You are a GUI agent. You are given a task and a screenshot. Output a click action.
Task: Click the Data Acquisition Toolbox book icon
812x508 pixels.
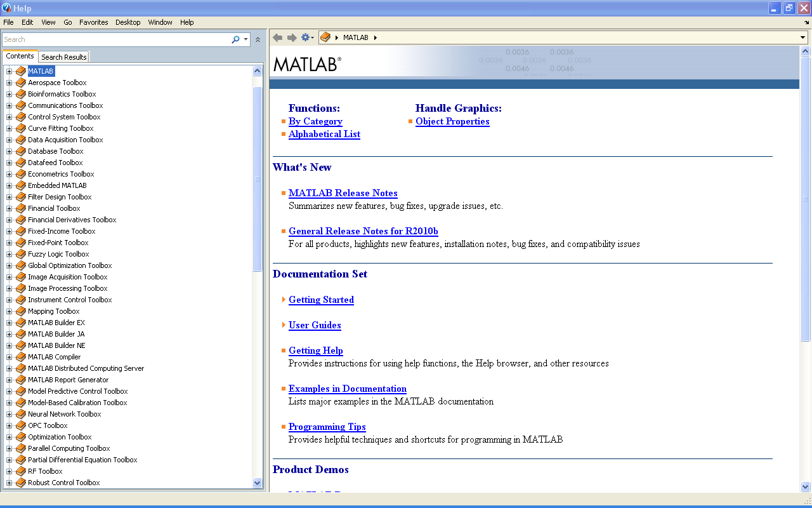pos(21,140)
